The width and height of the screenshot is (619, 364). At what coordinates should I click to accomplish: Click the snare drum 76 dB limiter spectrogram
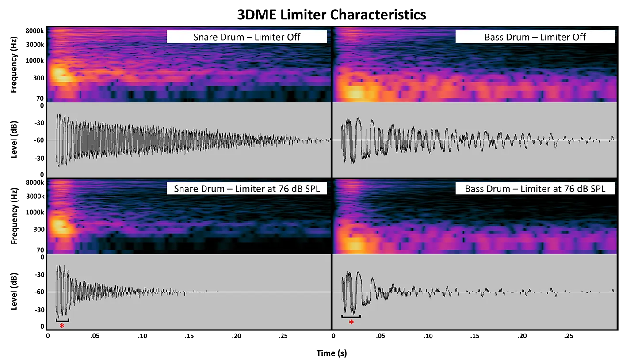[x=189, y=216]
